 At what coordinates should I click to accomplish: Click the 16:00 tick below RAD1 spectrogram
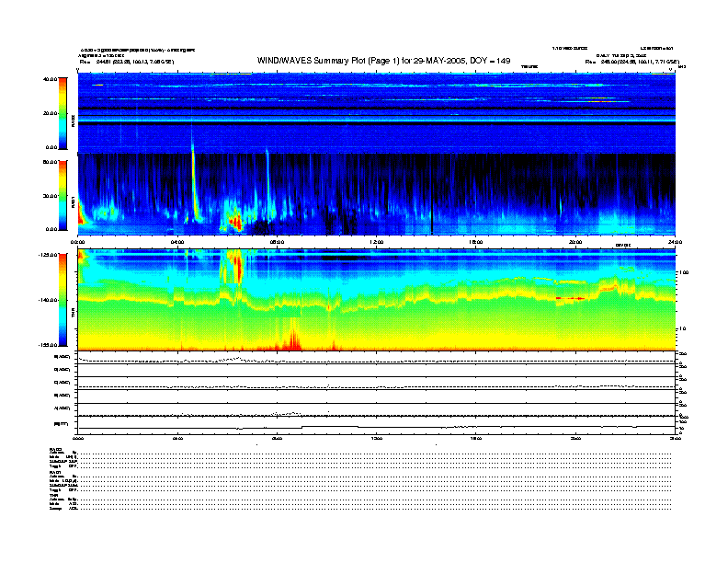click(476, 242)
